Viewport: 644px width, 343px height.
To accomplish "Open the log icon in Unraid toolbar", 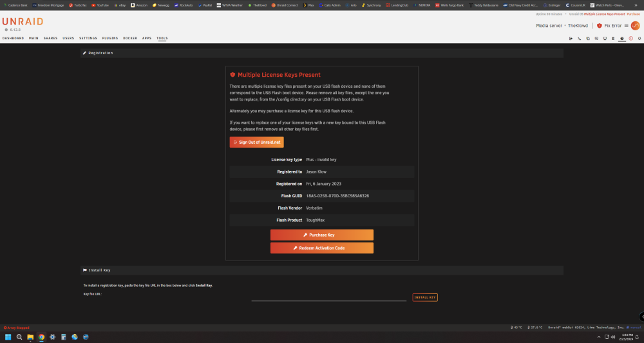I will (613, 38).
